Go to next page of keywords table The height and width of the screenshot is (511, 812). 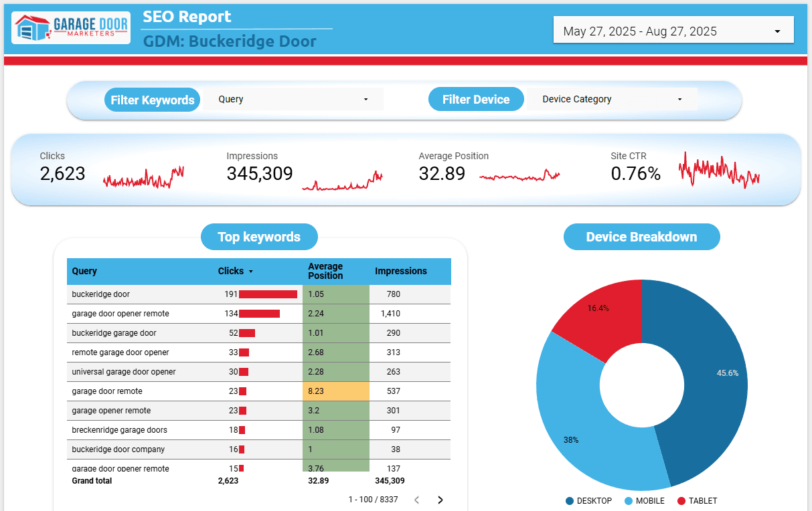coord(440,499)
